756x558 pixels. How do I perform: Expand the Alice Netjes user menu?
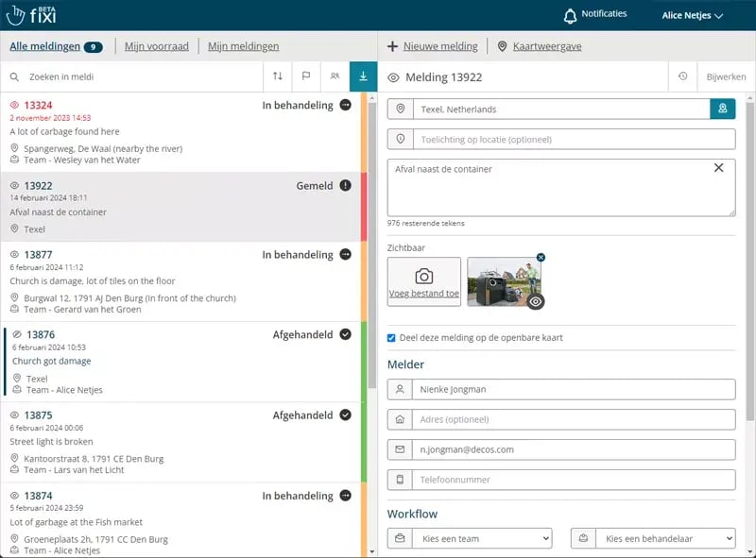click(693, 16)
